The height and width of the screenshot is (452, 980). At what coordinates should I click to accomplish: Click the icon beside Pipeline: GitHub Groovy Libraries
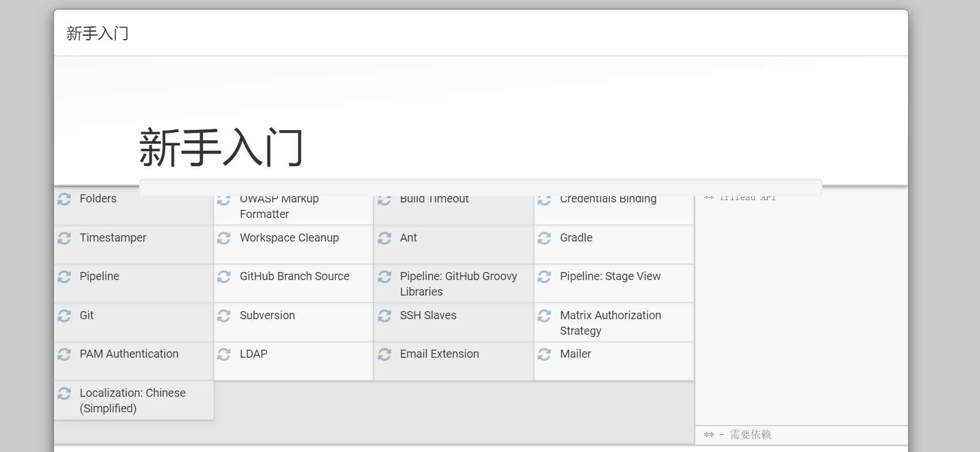(x=385, y=277)
